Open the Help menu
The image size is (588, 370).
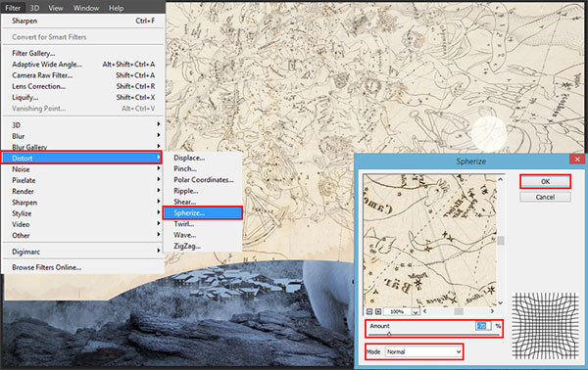click(116, 8)
